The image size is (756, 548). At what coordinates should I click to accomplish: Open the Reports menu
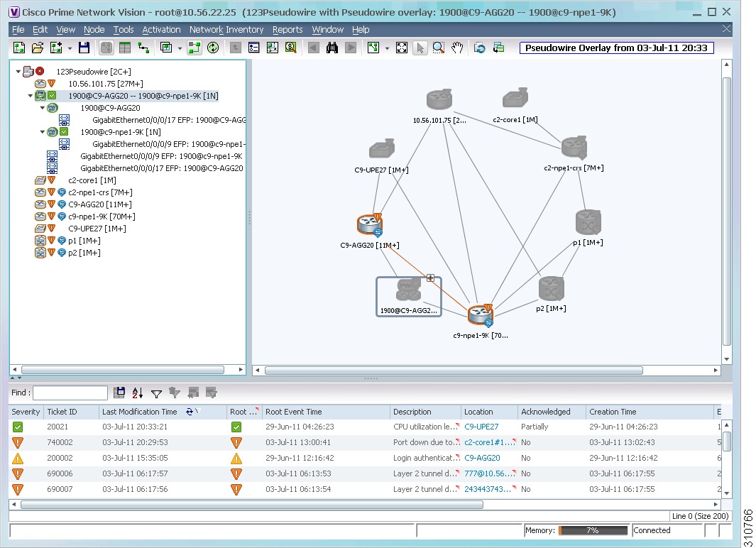287,30
